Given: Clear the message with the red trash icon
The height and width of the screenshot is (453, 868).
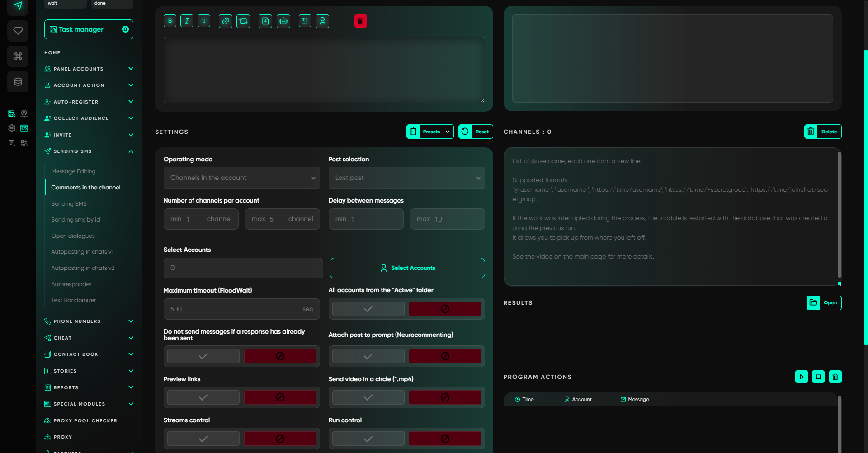Looking at the screenshot, I should pyautogui.click(x=360, y=21).
